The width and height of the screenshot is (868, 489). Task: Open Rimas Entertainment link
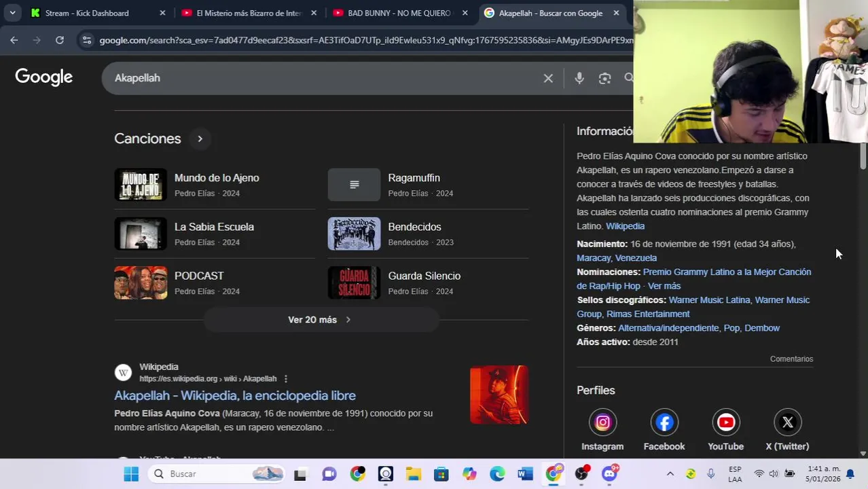647,314
